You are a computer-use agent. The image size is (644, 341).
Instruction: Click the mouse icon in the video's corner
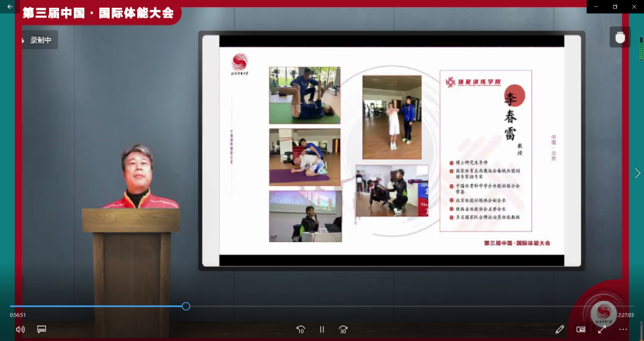click(x=620, y=38)
